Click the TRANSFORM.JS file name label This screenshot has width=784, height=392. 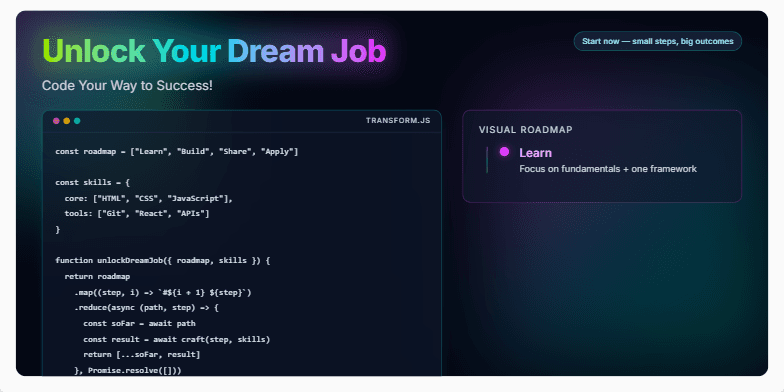pos(398,120)
